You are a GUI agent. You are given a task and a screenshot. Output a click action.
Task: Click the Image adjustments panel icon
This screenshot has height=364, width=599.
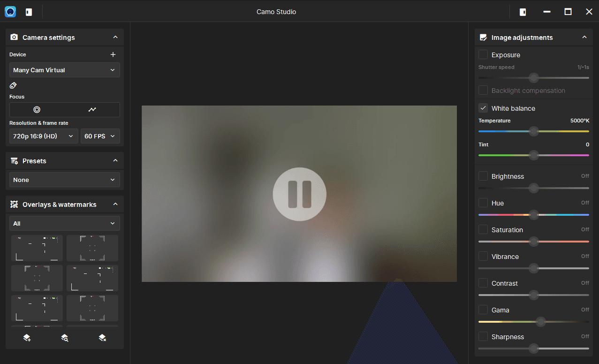pos(483,38)
